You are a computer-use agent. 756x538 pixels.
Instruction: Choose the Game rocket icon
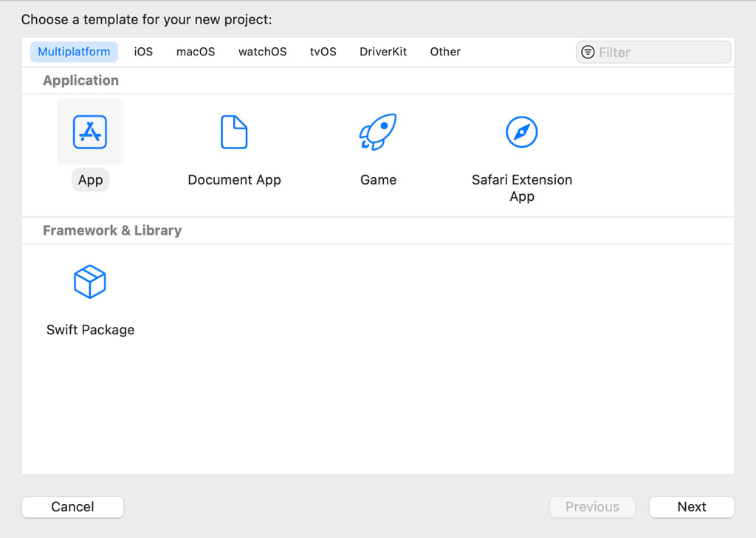tap(377, 131)
